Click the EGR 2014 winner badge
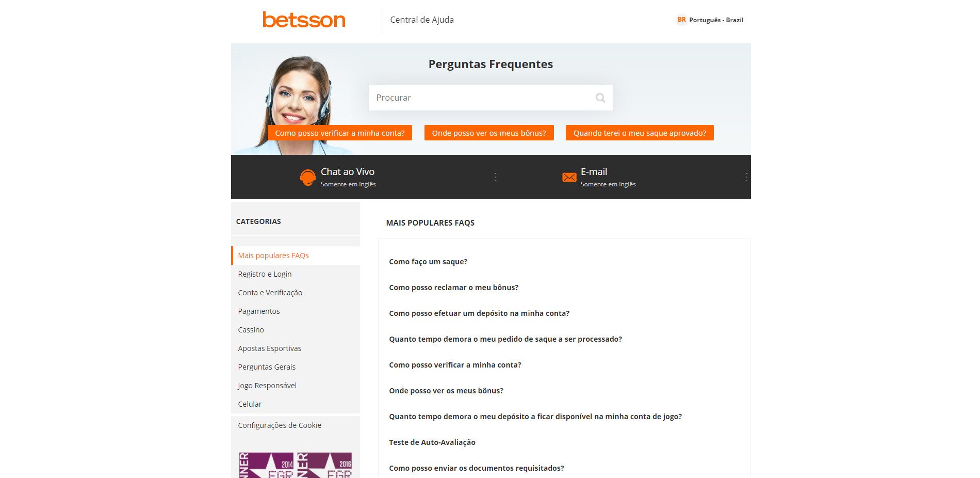 (x=266, y=465)
